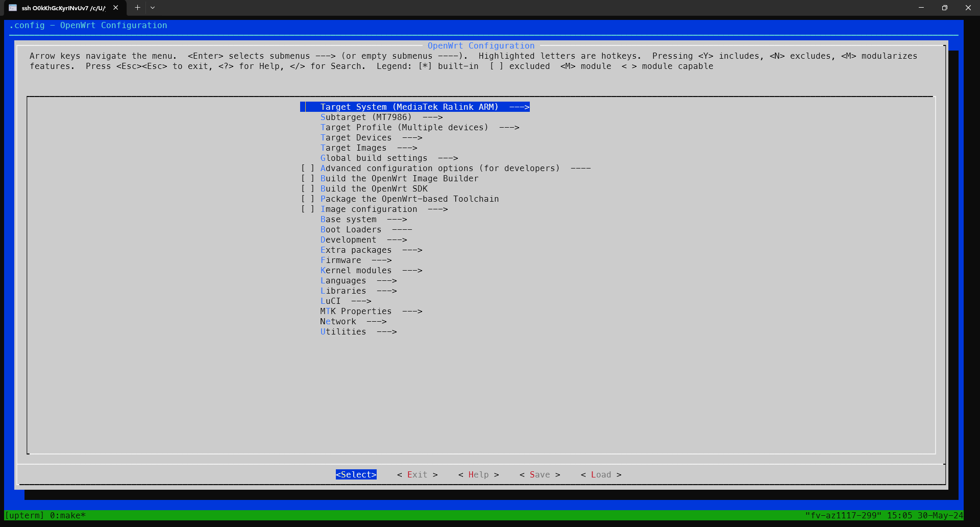Open the Utilities menu entry
This screenshot has height=527, width=980.
point(358,331)
